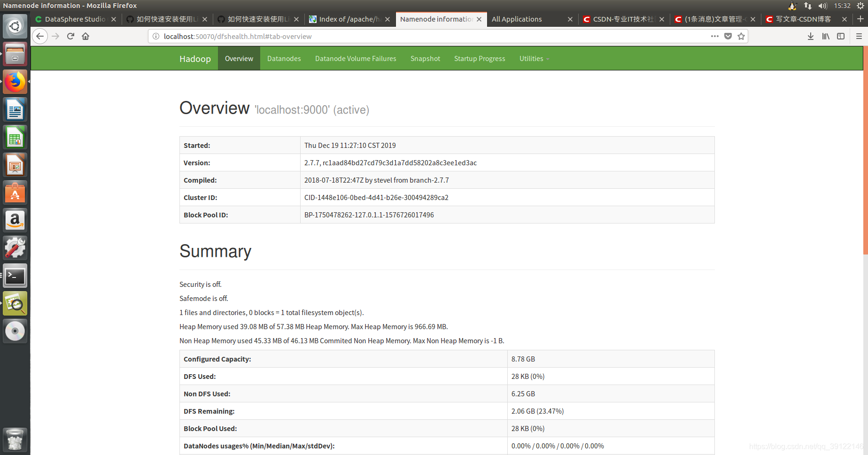Image resolution: width=868 pixels, height=455 pixels.
Task: Show site information icon in address bar
Action: click(x=156, y=36)
